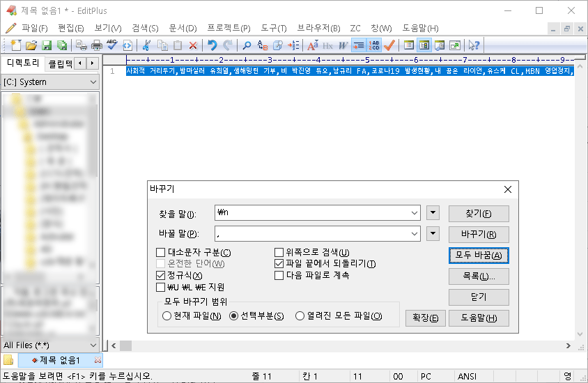Enable 대소문자 구분 checkbox
588x383 pixels.
tap(160, 253)
